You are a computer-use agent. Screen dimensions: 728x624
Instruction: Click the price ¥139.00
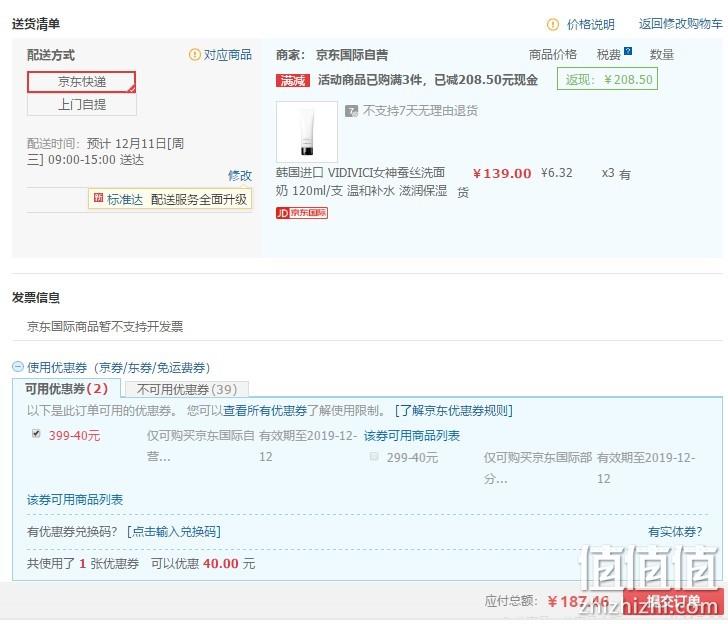click(502, 174)
